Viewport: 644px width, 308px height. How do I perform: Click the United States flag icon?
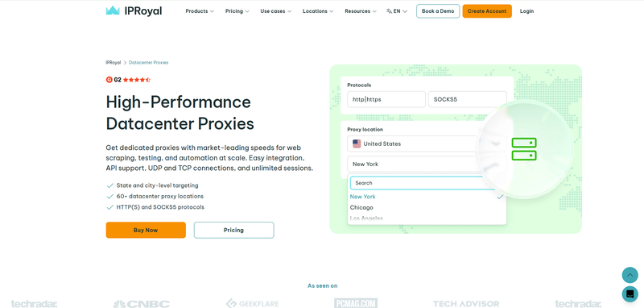pos(357,144)
